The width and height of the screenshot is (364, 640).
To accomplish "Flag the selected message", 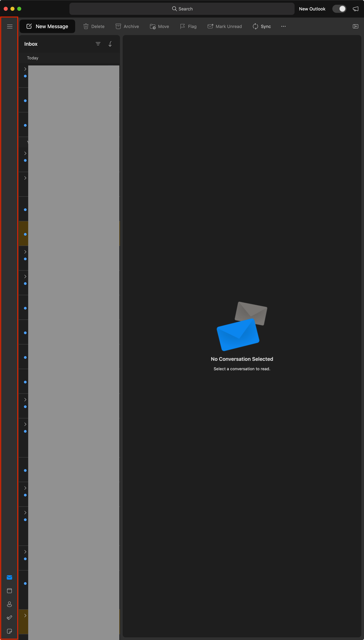I will (x=188, y=26).
